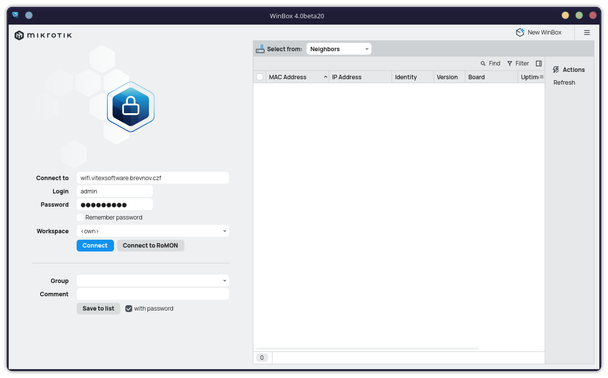Click the blue Connect button

tap(95, 245)
